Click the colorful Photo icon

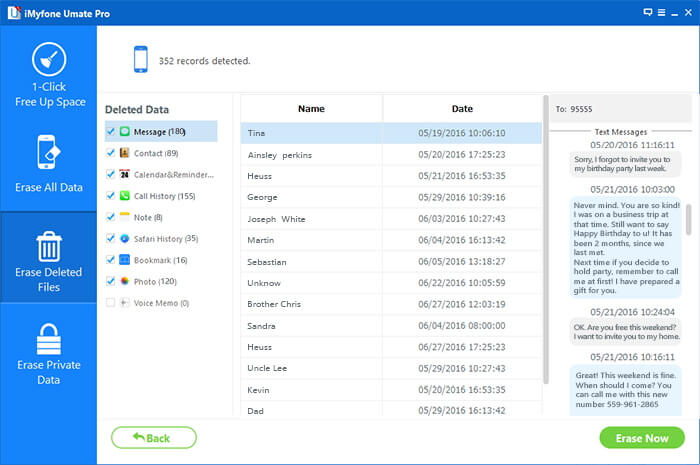click(125, 281)
